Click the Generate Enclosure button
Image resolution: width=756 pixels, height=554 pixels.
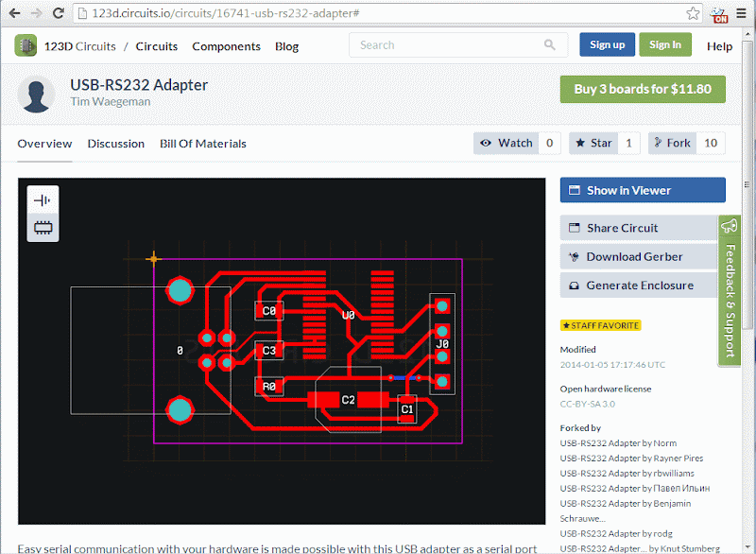(639, 286)
